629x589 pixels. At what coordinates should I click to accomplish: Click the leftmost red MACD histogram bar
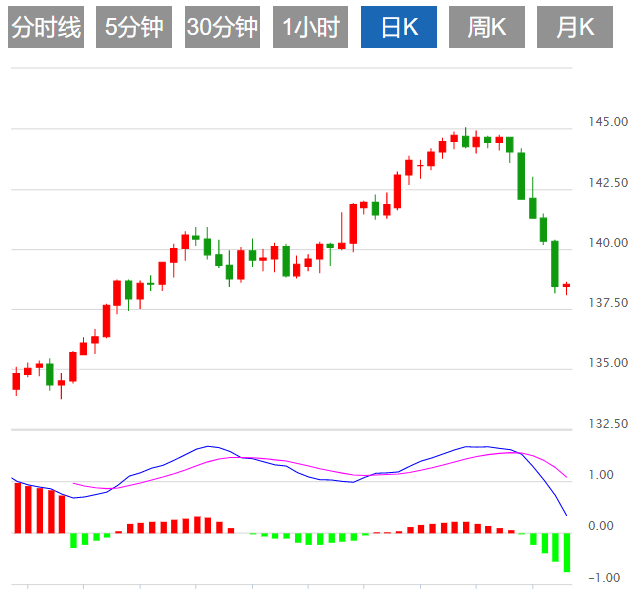click(x=16, y=507)
